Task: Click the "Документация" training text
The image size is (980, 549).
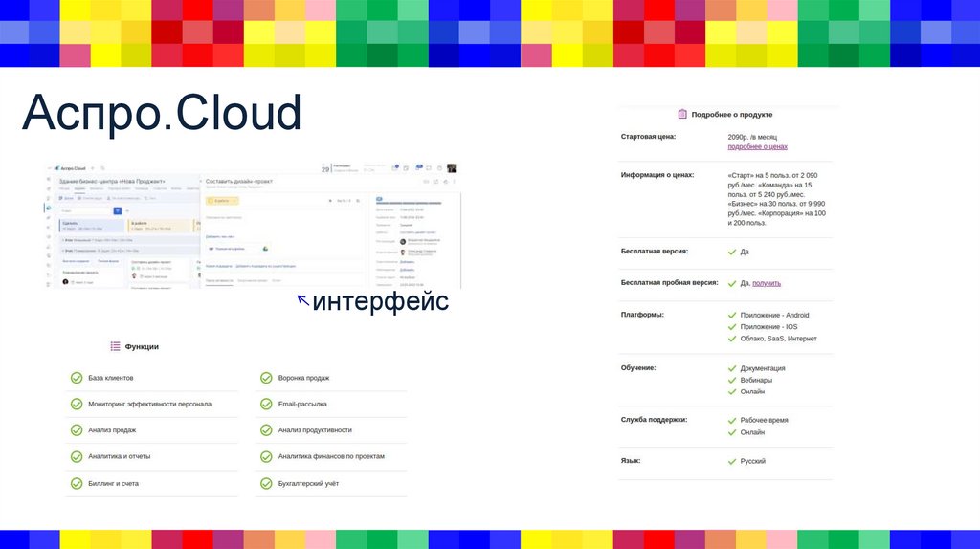Action: (x=763, y=368)
